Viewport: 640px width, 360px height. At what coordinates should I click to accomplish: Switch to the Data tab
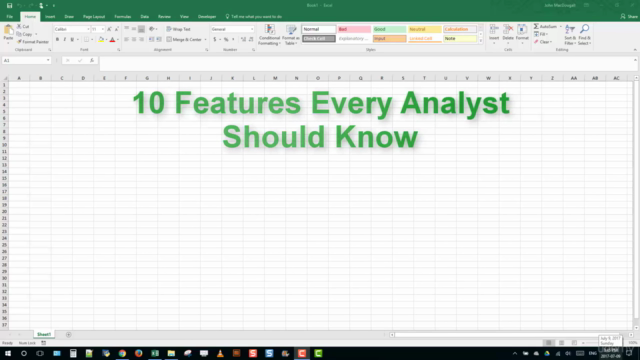tap(144, 17)
